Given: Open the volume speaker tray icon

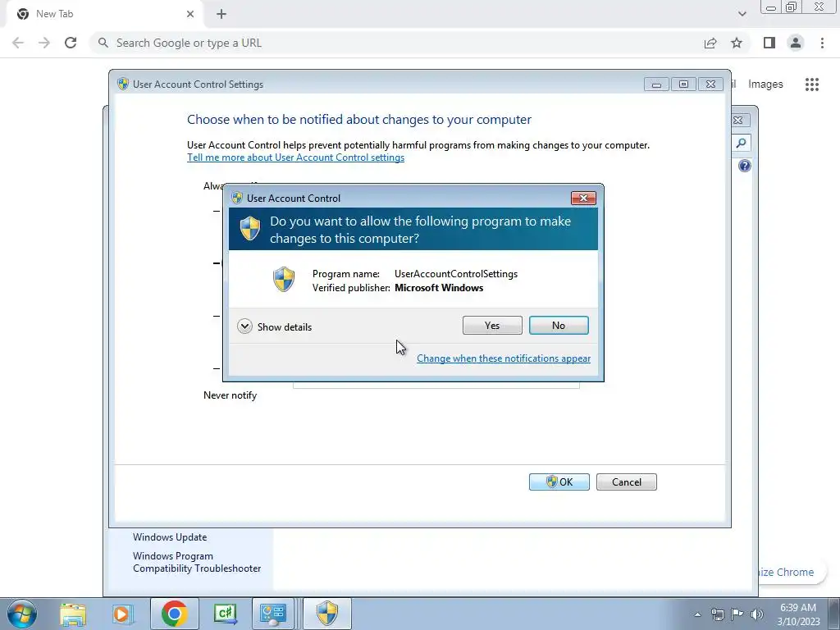Looking at the screenshot, I should point(757,614).
